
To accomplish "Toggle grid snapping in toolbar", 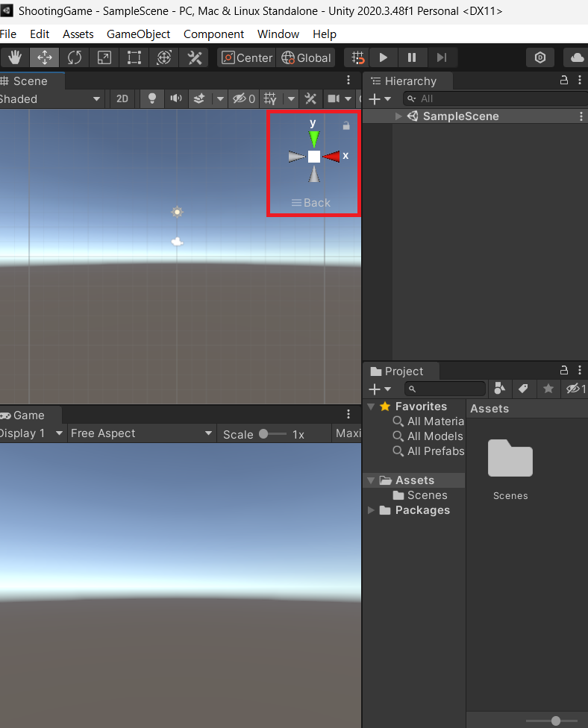I will 357,57.
